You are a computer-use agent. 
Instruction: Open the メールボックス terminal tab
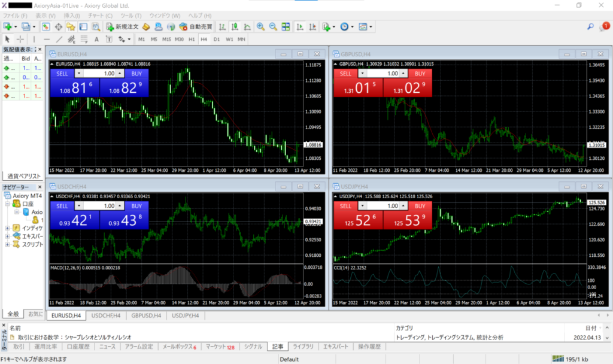pyautogui.click(x=179, y=347)
